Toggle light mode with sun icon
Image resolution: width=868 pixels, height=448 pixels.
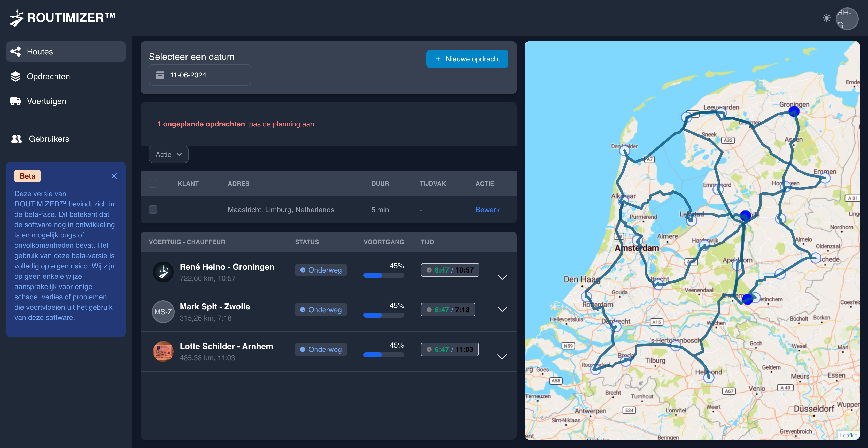click(826, 18)
